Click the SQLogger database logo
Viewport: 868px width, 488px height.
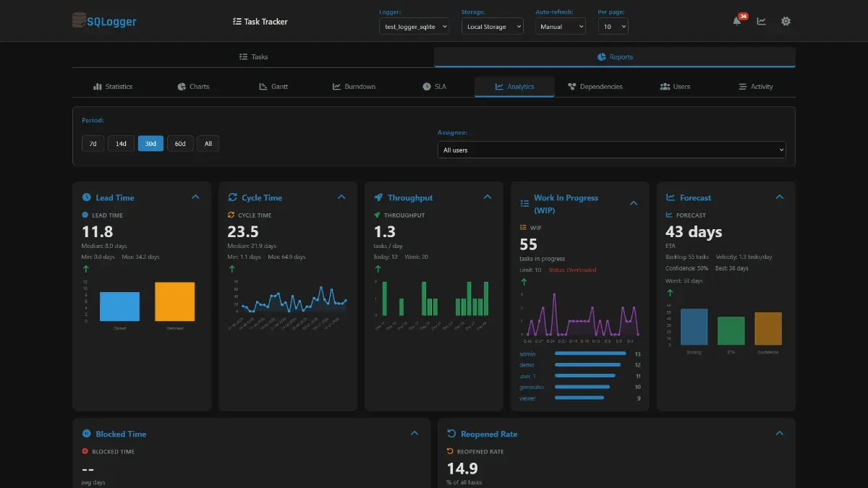click(78, 21)
